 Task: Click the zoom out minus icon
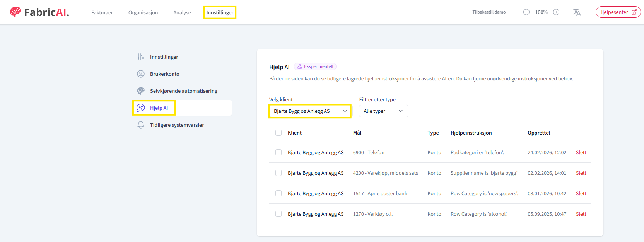pos(526,12)
